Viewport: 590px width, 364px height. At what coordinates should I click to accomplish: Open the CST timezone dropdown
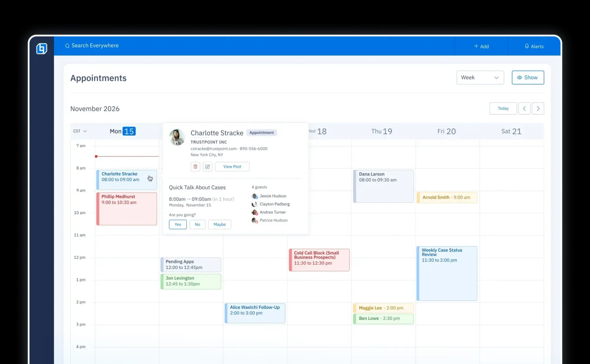point(80,131)
